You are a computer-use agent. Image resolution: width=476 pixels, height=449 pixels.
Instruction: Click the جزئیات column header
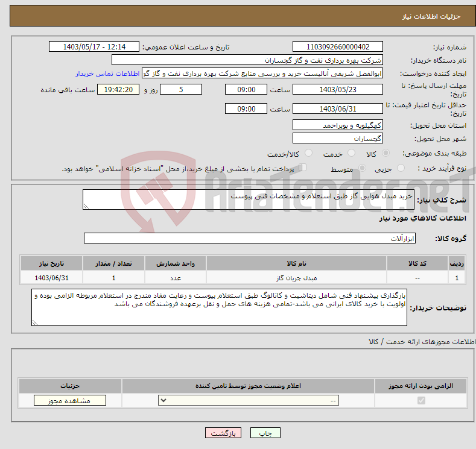pos(70,386)
